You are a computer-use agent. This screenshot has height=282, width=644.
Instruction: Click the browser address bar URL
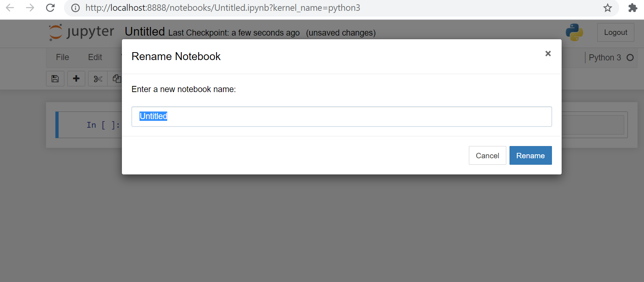pyautogui.click(x=223, y=8)
